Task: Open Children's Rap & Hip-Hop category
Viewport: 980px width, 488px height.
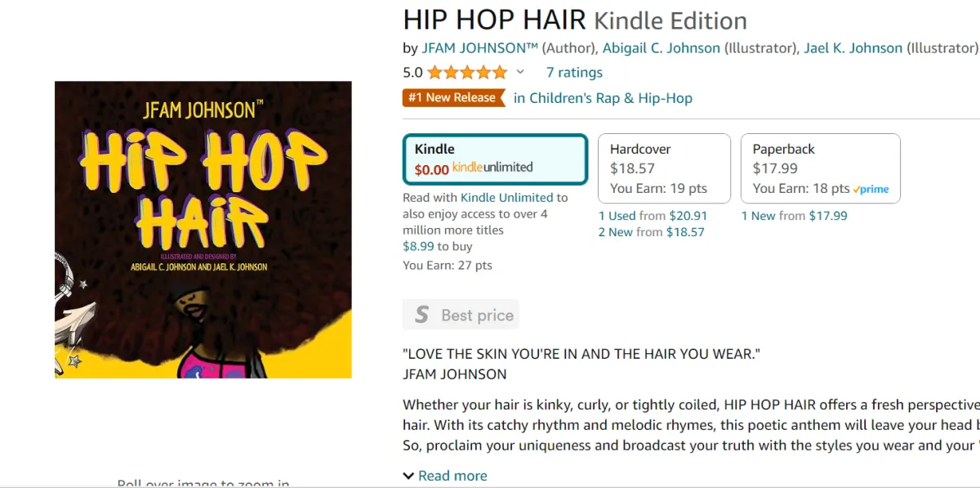Action: coord(603,98)
